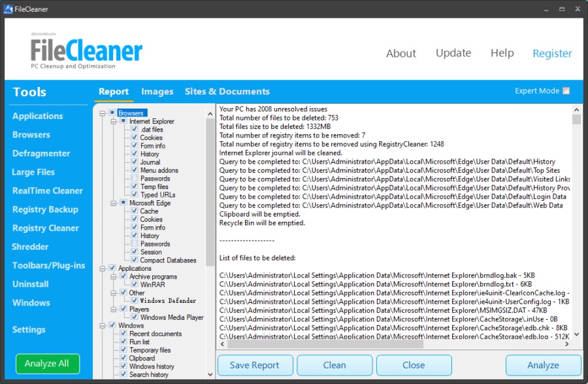588x384 pixels.
Task: Select the Menu addons tree item
Action: (x=159, y=170)
